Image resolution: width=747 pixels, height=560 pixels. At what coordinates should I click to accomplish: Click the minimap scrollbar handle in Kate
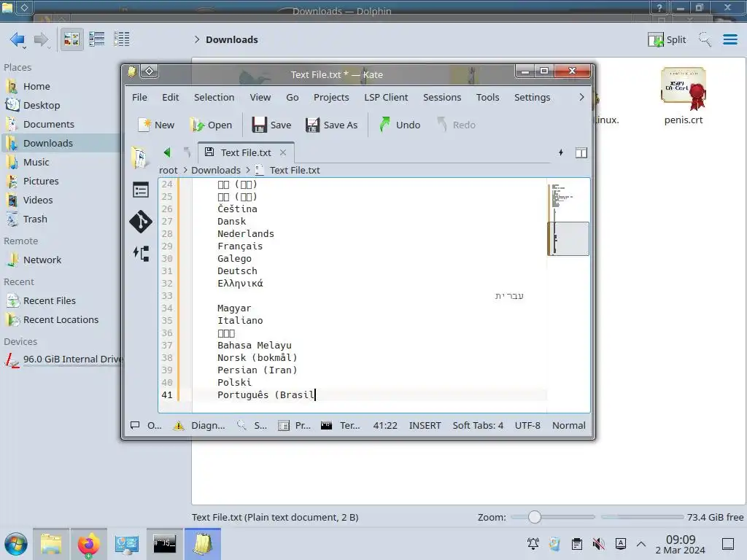[x=568, y=238]
